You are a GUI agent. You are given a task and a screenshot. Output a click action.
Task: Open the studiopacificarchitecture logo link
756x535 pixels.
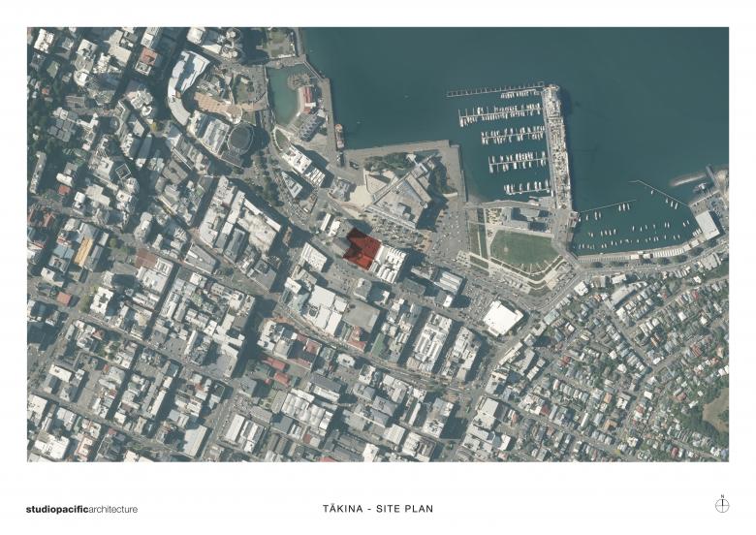(x=81, y=509)
